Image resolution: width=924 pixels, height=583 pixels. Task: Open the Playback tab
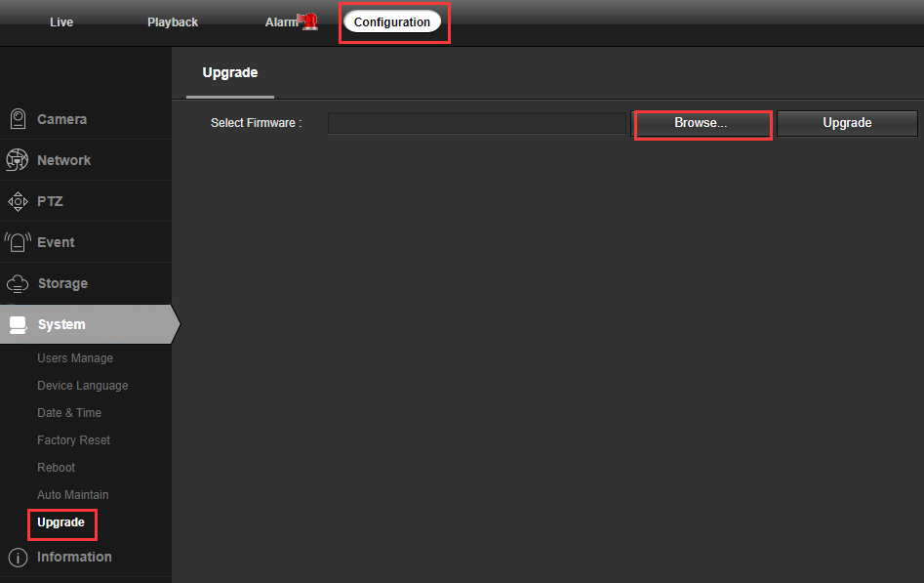click(173, 22)
